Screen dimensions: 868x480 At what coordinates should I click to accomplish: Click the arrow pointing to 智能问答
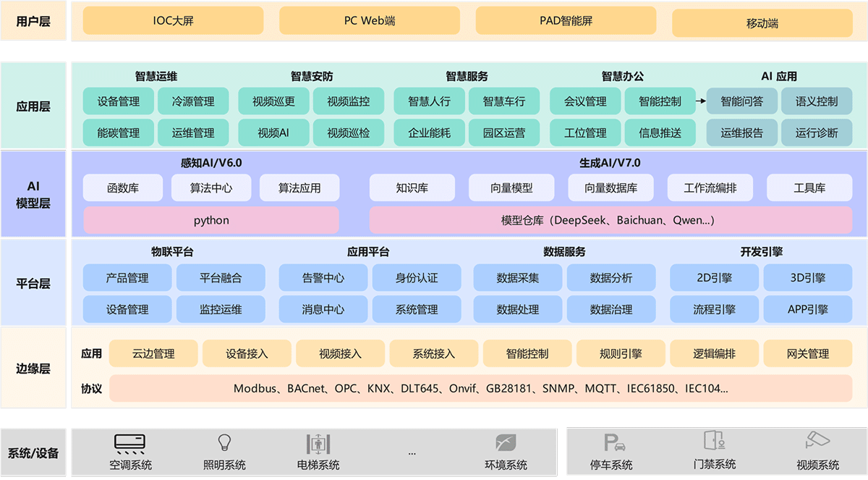(x=699, y=102)
